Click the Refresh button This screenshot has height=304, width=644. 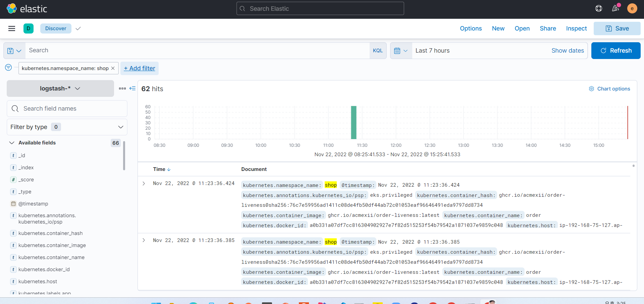tap(616, 51)
